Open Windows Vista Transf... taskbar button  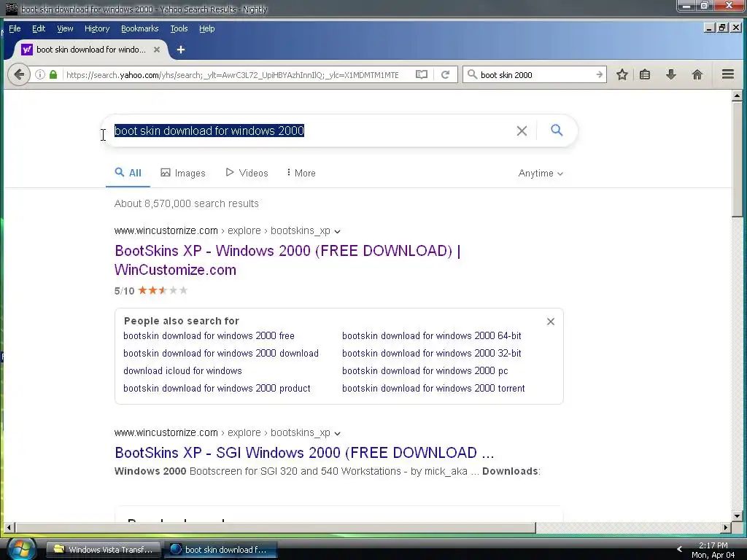pyautogui.click(x=103, y=550)
